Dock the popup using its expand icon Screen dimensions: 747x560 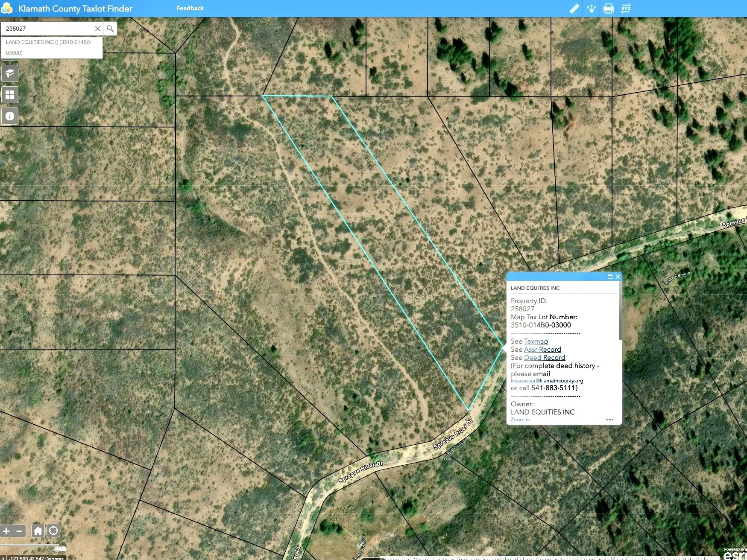click(x=609, y=276)
